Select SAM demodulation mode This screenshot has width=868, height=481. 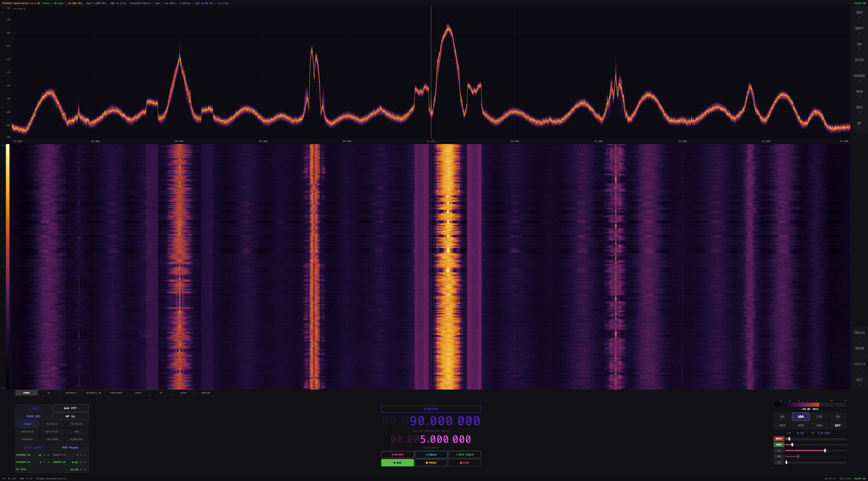pyautogui.click(x=819, y=425)
